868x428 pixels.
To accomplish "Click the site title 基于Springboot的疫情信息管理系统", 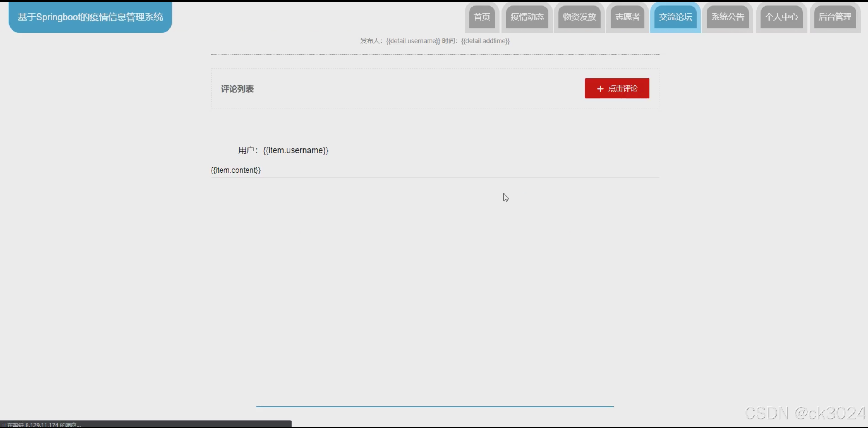I will coord(90,17).
